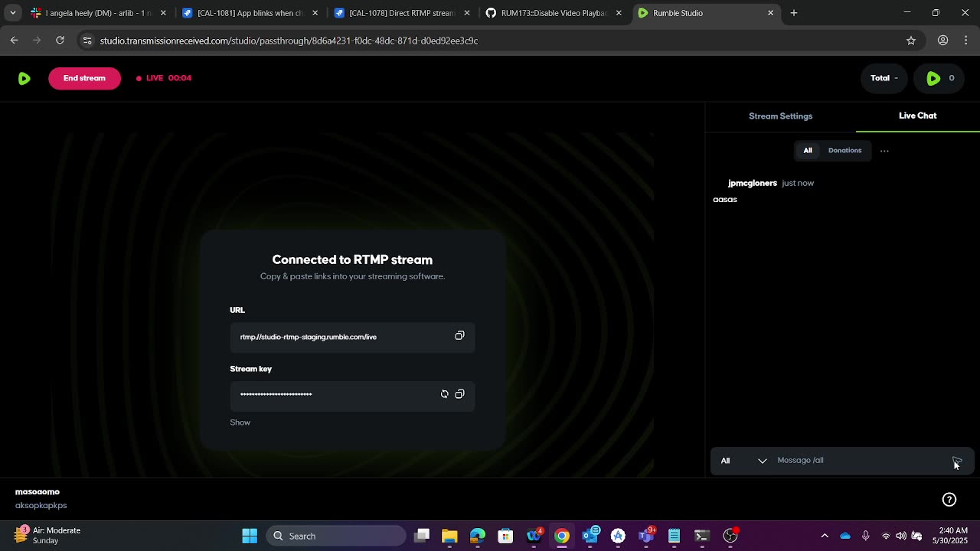Click the taskbar Search box
The height and width of the screenshot is (551, 980).
pos(336,536)
